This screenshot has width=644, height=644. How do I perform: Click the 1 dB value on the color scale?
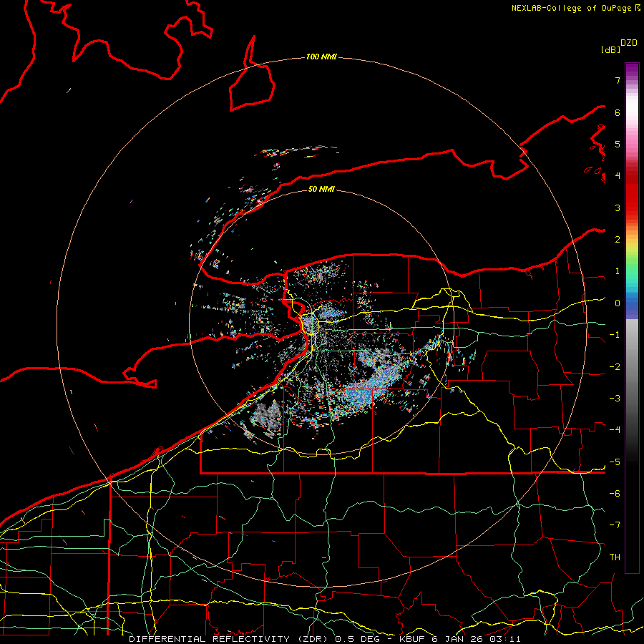pyautogui.click(x=618, y=271)
